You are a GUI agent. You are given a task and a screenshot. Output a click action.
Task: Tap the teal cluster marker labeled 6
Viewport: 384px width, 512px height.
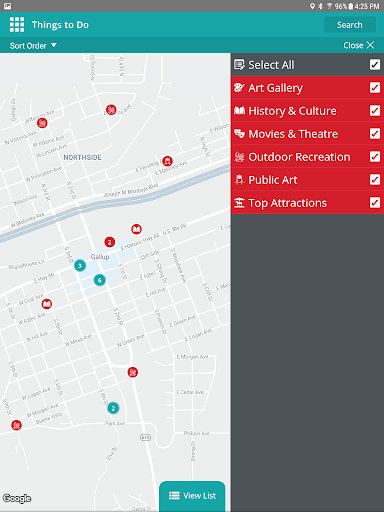99,280
